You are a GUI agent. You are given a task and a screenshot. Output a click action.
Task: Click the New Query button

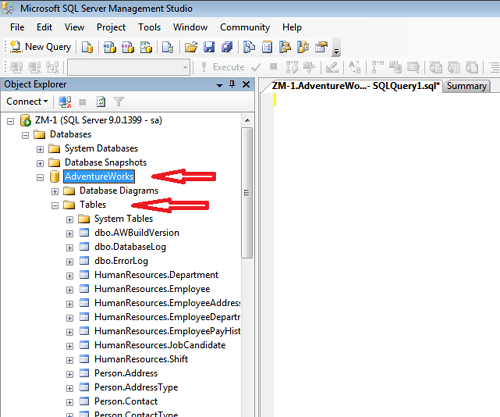click(x=41, y=47)
